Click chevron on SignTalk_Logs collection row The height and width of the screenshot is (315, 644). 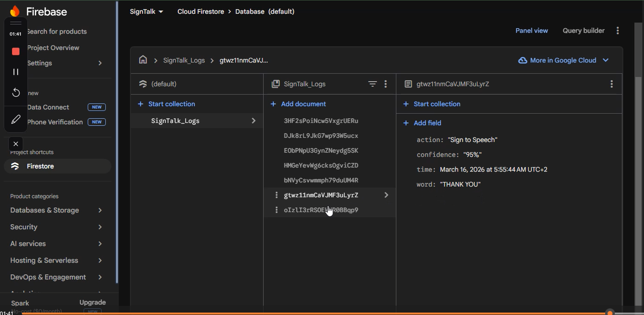pyautogui.click(x=254, y=121)
